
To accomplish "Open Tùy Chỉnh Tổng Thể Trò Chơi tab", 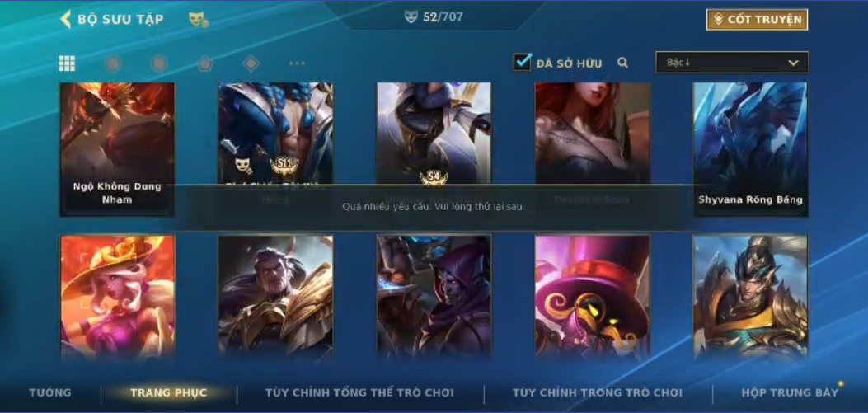I will [x=359, y=393].
